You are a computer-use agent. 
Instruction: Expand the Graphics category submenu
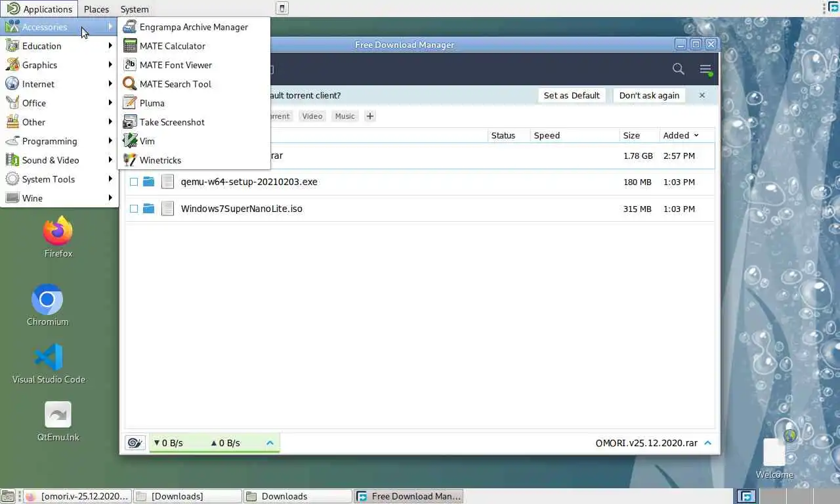[x=59, y=65]
